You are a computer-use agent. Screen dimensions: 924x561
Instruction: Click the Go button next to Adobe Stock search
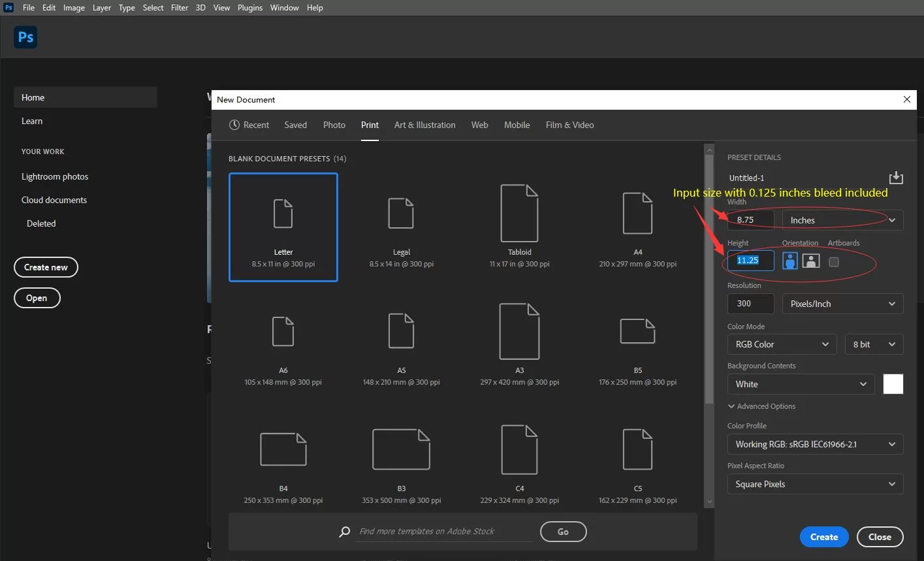point(563,531)
